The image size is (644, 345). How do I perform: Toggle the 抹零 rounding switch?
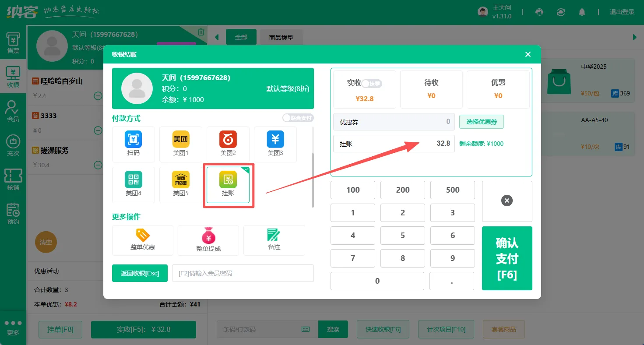click(371, 84)
